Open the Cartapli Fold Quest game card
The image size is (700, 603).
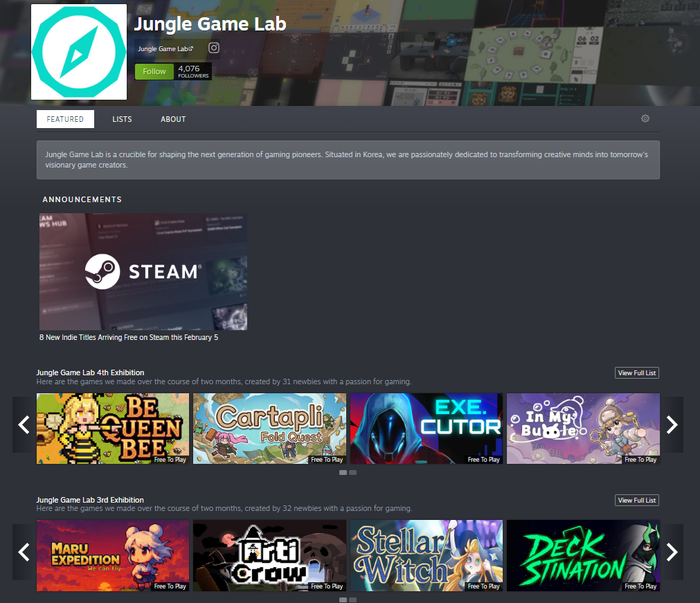269,429
